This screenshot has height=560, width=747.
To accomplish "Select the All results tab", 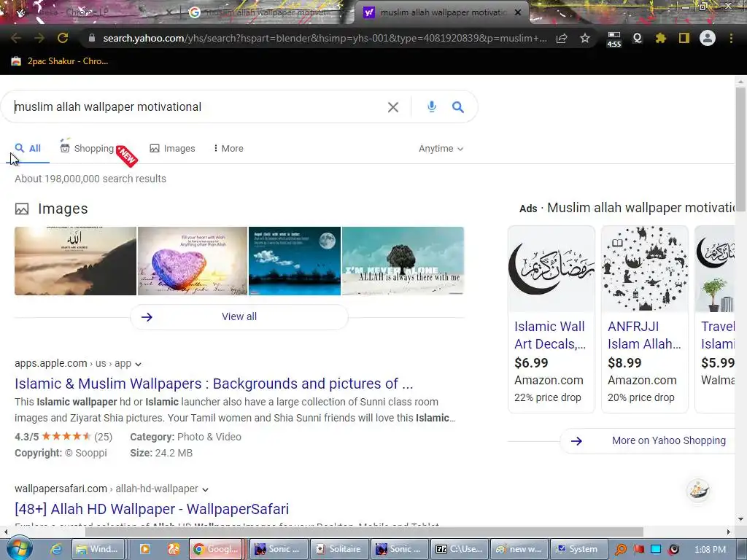I will click(x=28, y=149).
